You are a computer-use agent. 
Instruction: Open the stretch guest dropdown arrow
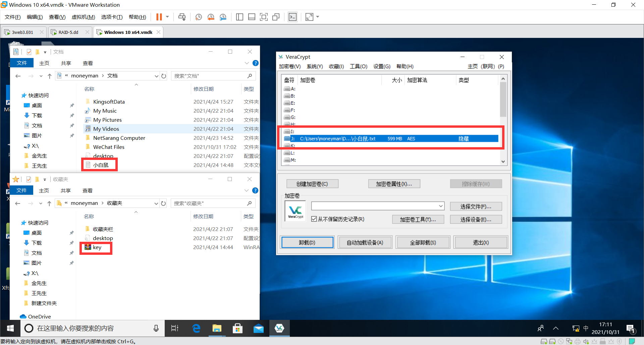pos(318,17)
